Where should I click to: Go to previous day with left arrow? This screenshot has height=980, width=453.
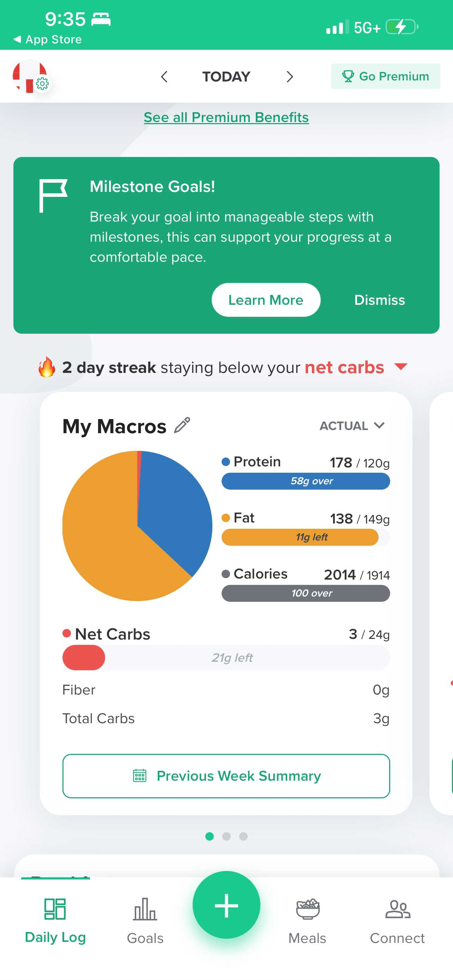pyautogui.click(x=164, y=77)
